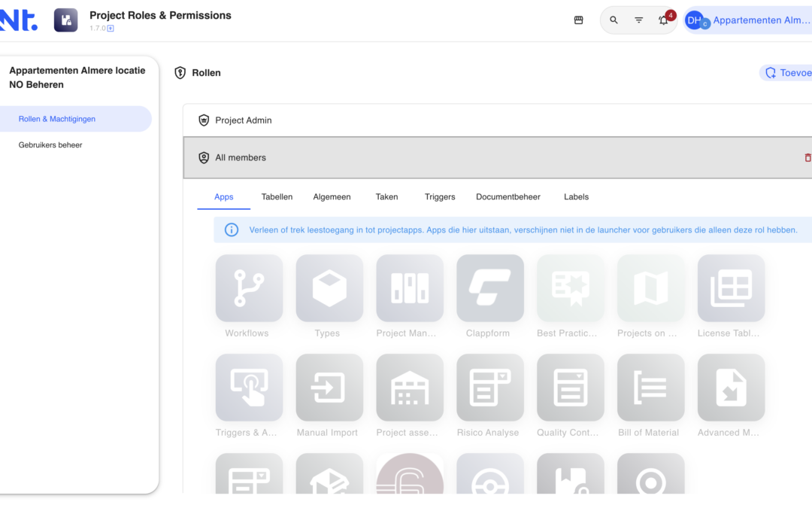Click the Toevoegen add role button
The width and height of the screenshot is (812, 508).
(x=786, y=73)
